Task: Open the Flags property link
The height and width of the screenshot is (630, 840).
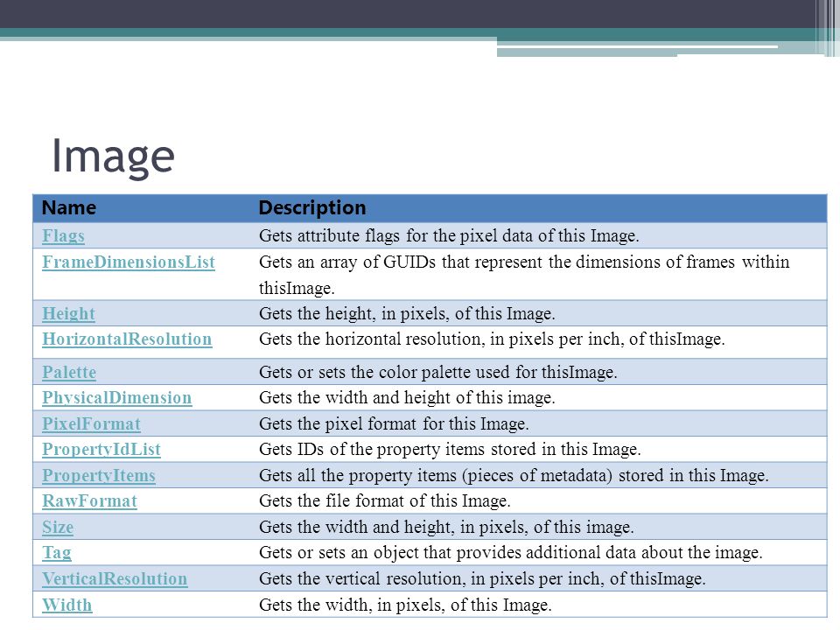Action: (x=63, y=235)
